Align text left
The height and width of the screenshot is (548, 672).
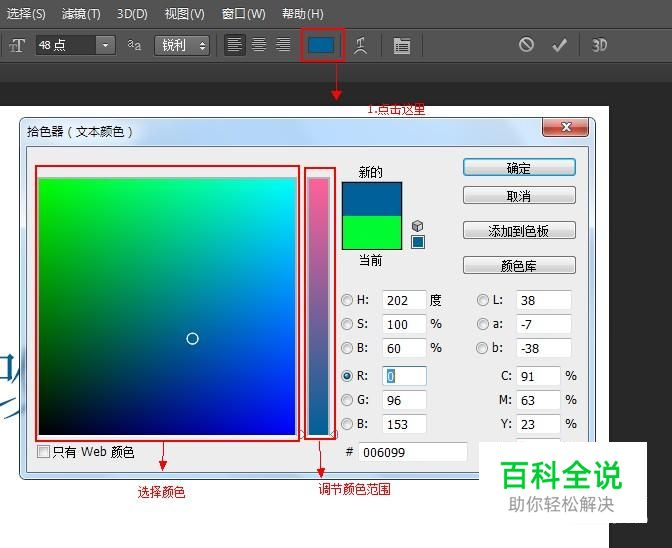point(234,45)
